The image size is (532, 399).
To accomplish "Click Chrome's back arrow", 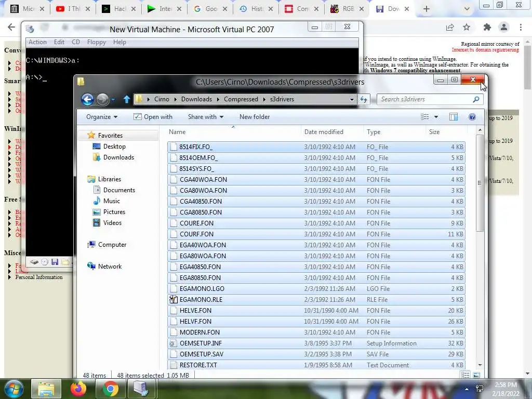I will click(x=11, y=27).
